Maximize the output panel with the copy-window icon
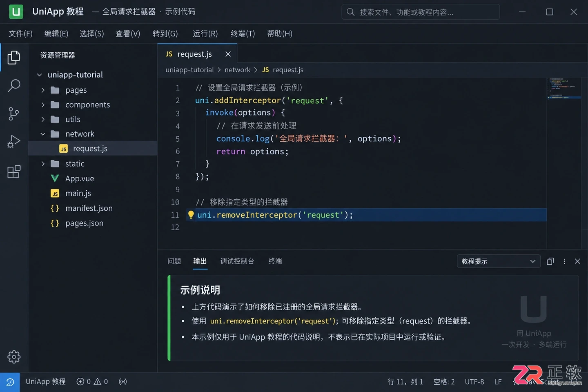This screenshot has width=588, height=392. tap(550, 261)
